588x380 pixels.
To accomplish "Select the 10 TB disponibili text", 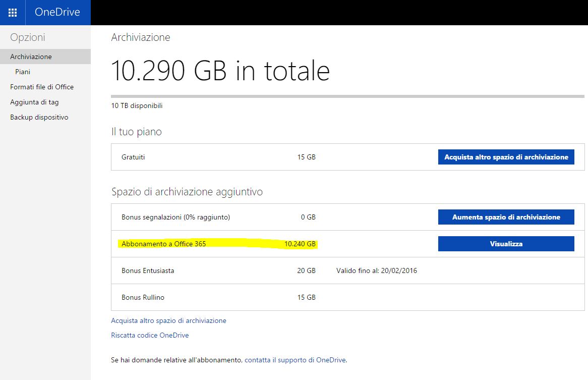I will (x=137, y=106).
